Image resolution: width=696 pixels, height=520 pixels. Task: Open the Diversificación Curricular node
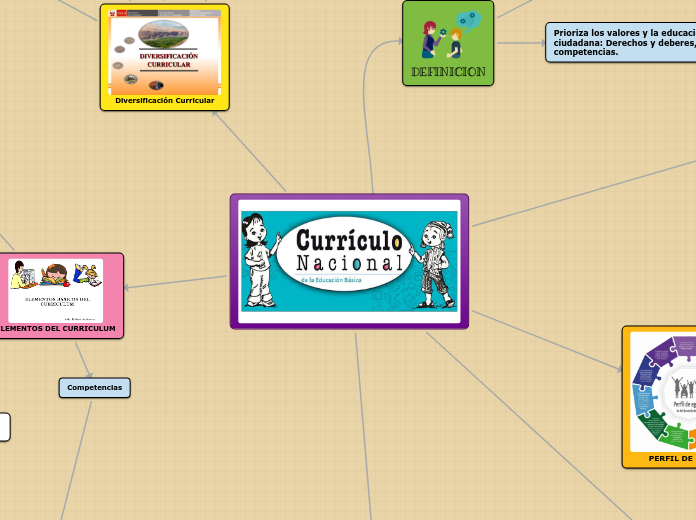point(165,57)
